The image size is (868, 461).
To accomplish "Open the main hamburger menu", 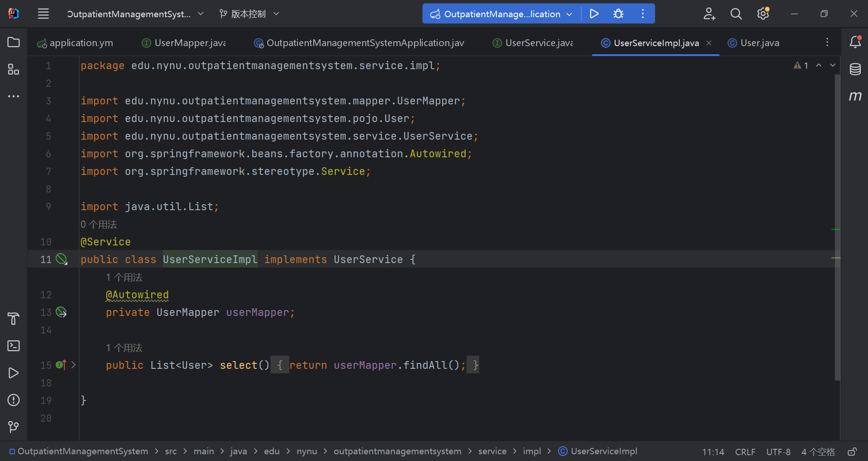I will [43, 14].
